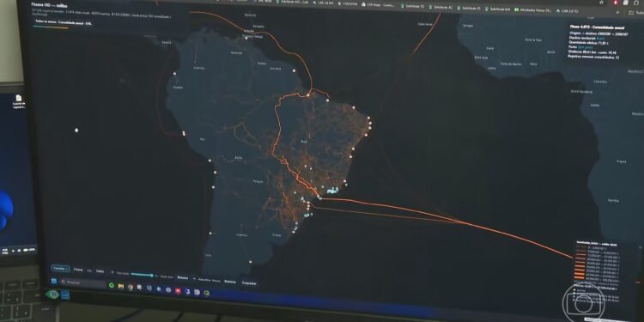Open the bookmark ending in AC
Viewport: 644px width, 322px height.
click(x=441, y=7)
